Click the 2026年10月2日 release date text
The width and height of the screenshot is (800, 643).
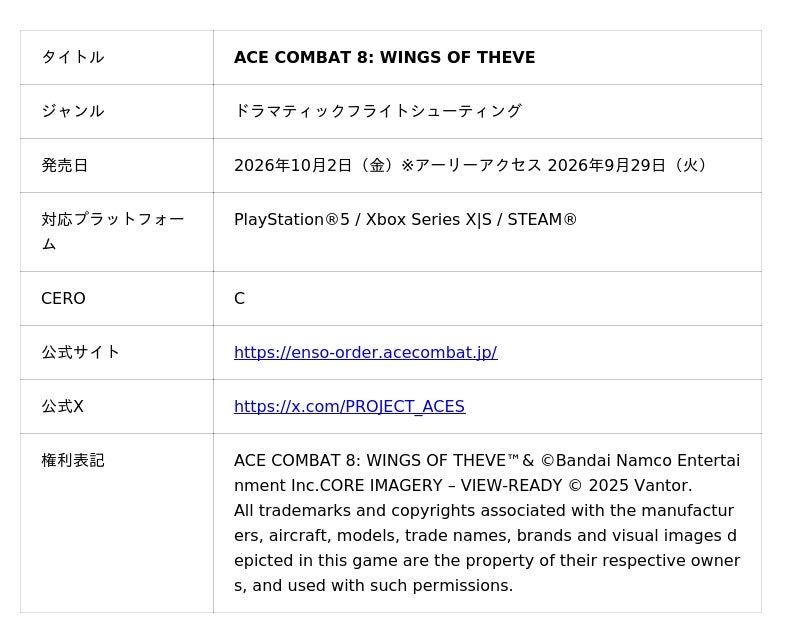[x=293, y=165]
